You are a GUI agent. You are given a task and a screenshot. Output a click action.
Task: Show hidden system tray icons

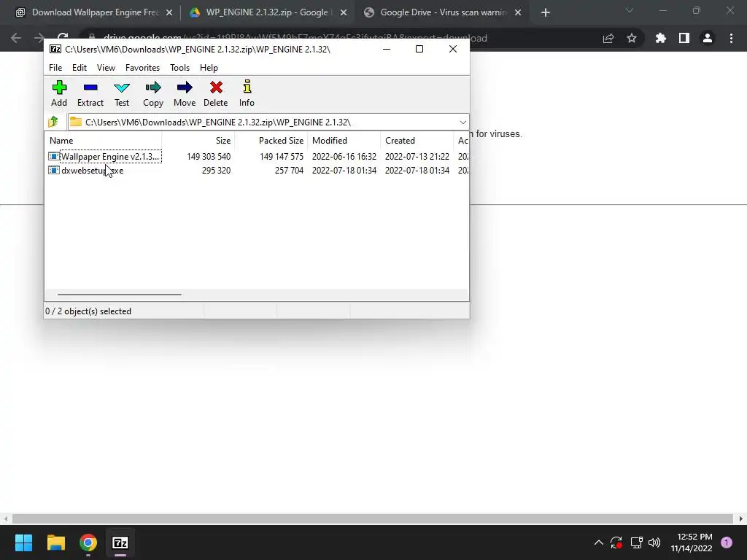599,542
